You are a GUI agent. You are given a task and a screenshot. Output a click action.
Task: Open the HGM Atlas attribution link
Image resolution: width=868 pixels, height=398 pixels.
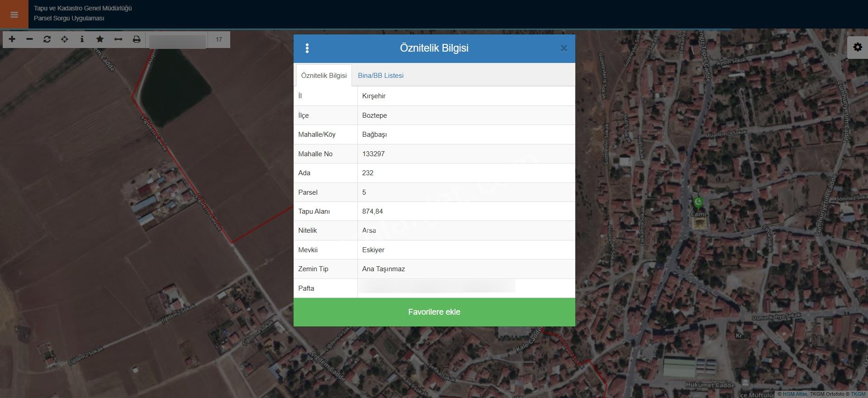(794, 394)
